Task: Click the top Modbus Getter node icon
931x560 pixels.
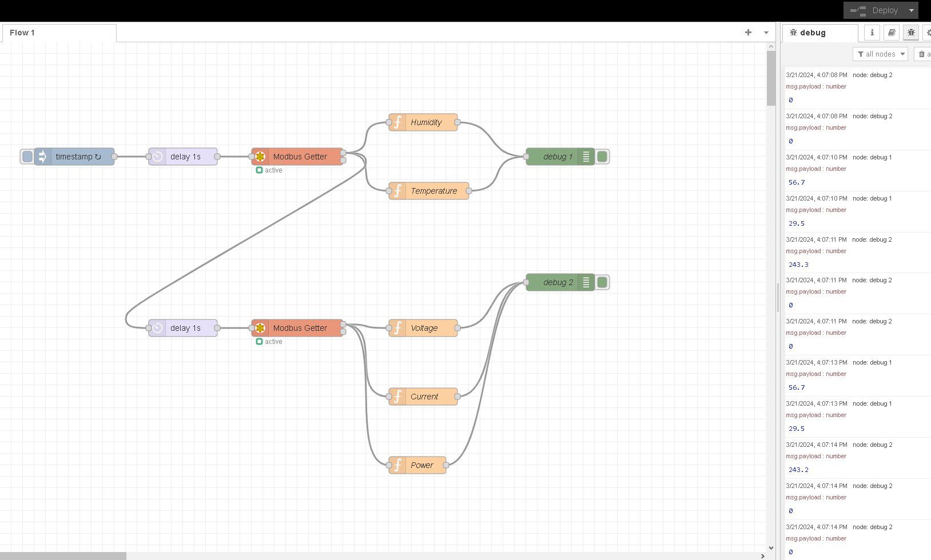Action: [260, 157]
